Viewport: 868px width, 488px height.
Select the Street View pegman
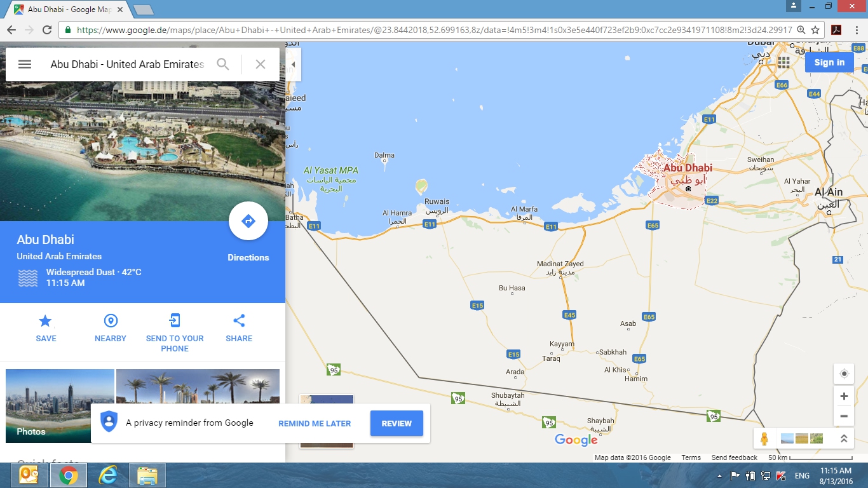click(x=764, y=438)
